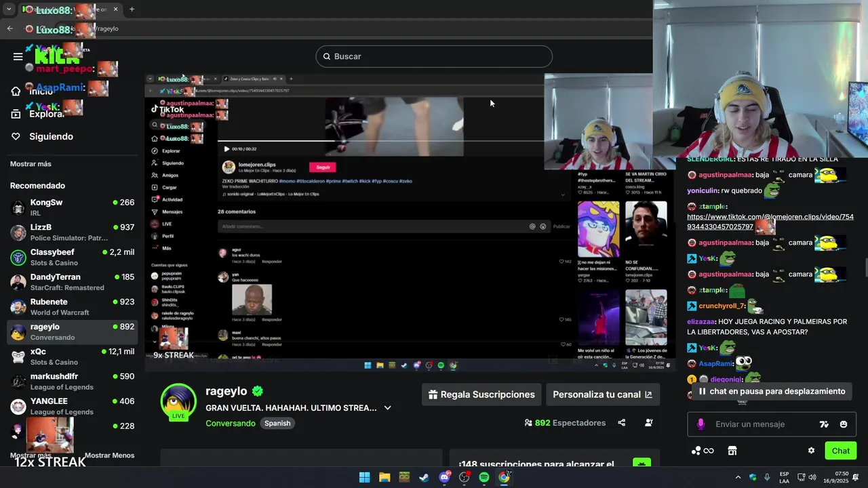Image resolution: width=868 pixels, height=488 pixels.
Task: Click play button on streamed TikTok video
Action: [x=226, y=149]
